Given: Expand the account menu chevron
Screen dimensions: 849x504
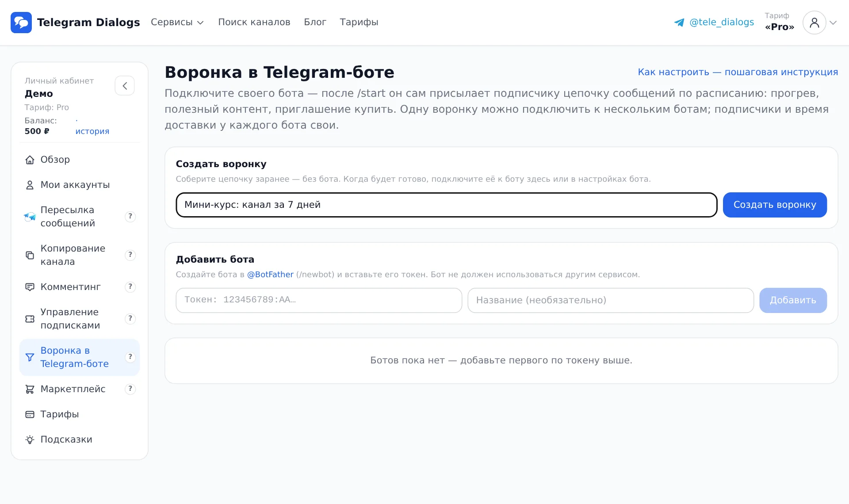Looking at the screenshot, I should click(x=833, y=23).
